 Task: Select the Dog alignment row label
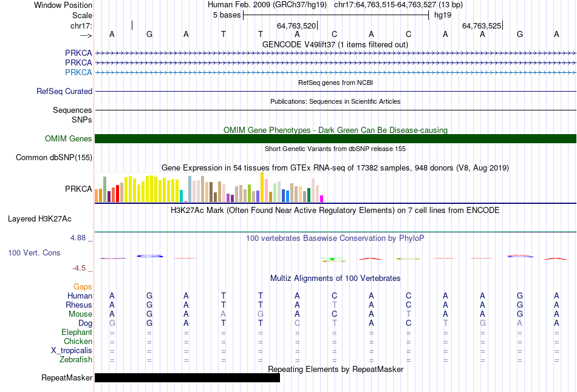85,323
